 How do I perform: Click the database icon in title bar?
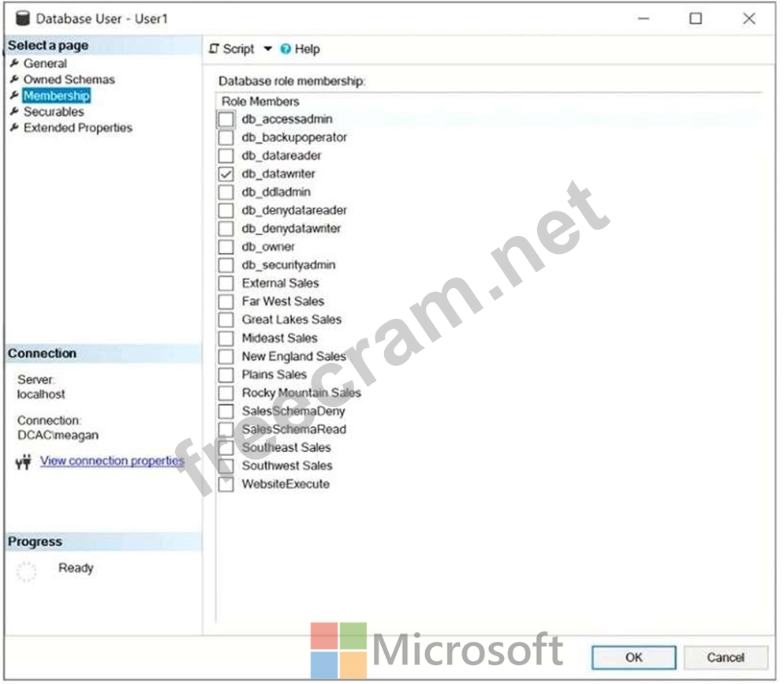click(23, 18)
